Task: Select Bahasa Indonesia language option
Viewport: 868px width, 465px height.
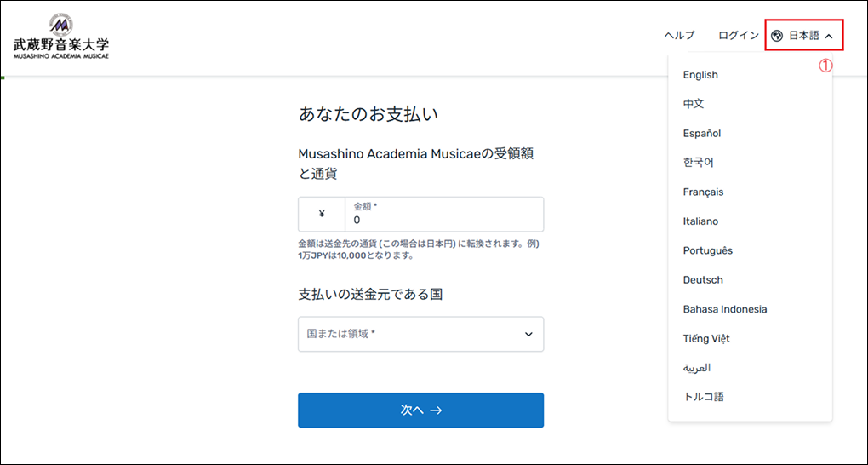Action: 724,309
